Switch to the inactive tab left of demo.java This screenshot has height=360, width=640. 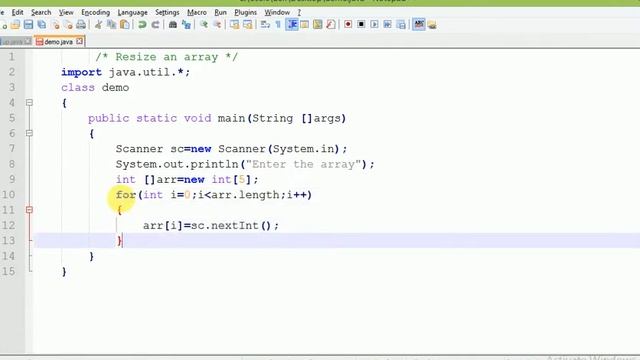click(x=12, y=42)
